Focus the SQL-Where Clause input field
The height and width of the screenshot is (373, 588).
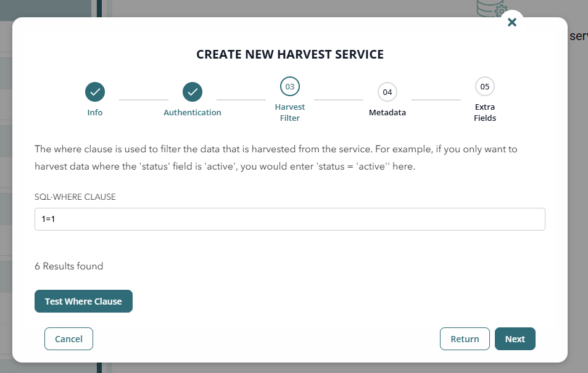(x=290, y=219)
